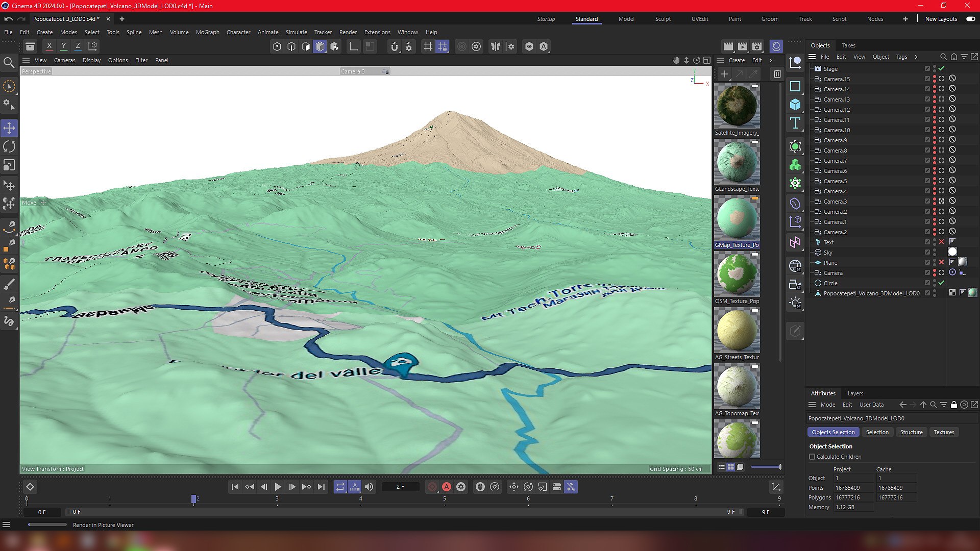Open the Simulate menu
Screen dimensions: 980x551
tap(296, 32)
